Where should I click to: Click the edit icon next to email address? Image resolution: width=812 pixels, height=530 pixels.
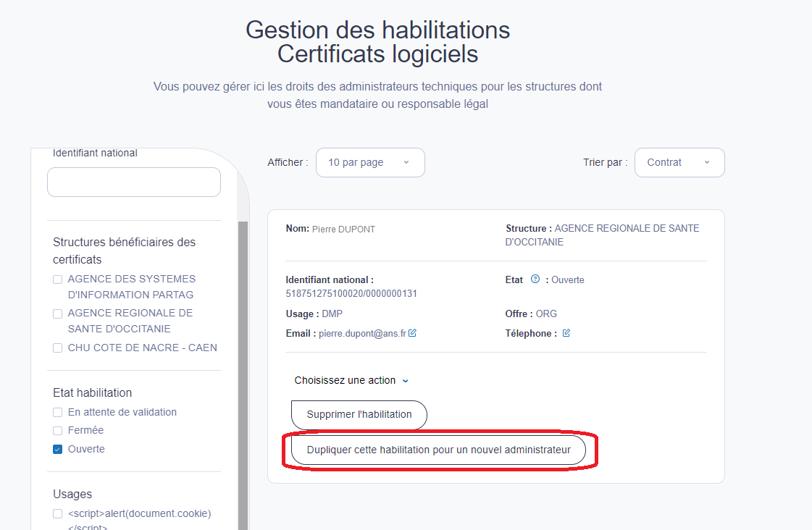coord(412,333)
